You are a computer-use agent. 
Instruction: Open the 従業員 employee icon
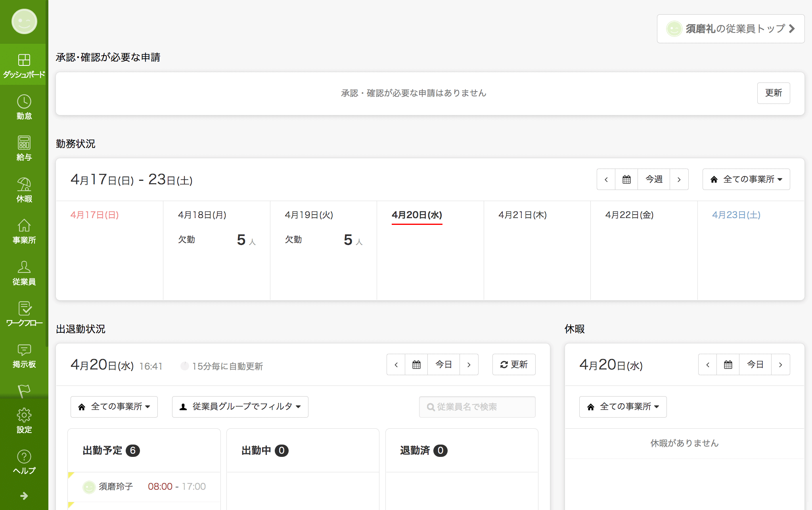pos(24,272)
